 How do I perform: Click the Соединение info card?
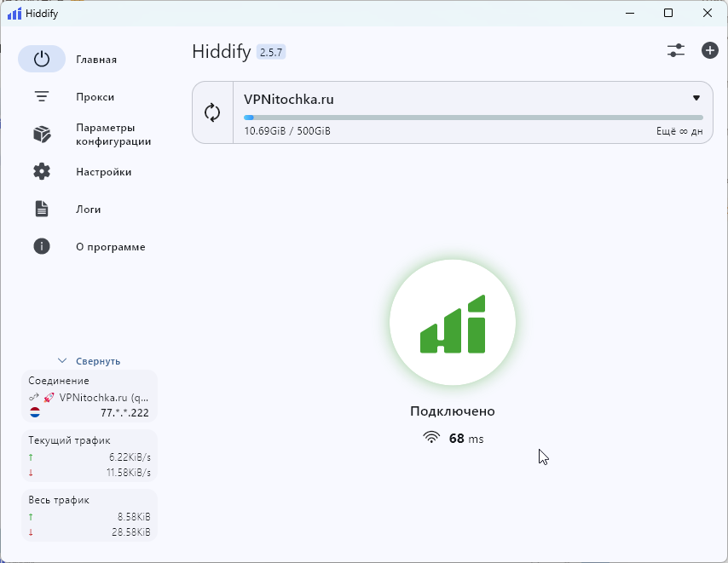point(90,396)
